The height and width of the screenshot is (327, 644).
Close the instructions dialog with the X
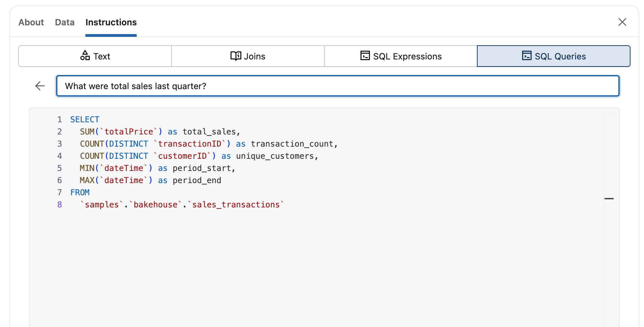[622, 22]
